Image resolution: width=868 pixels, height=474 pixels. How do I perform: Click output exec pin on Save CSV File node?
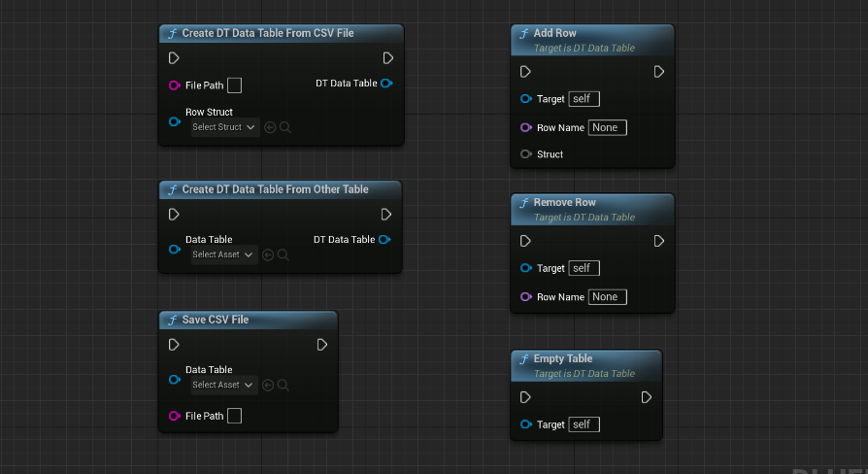pos(322,345)
